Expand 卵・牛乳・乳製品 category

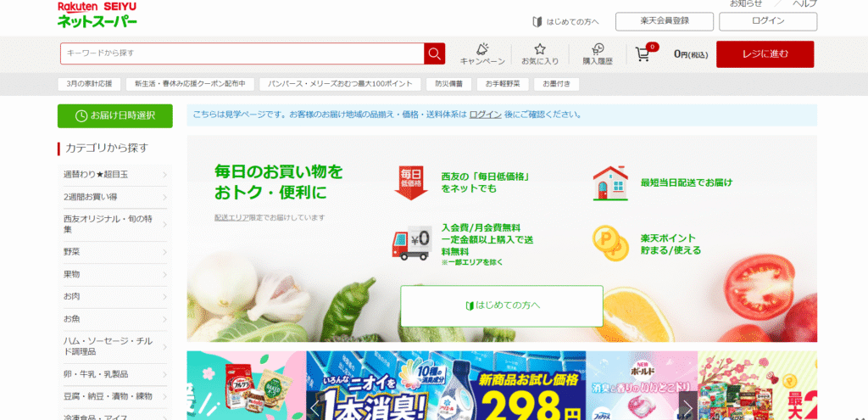point(114,374)
